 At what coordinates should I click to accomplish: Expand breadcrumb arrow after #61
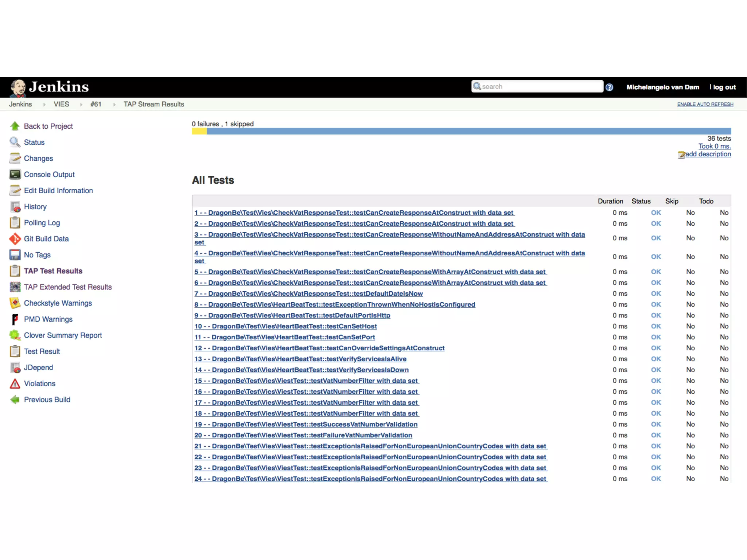114,105
